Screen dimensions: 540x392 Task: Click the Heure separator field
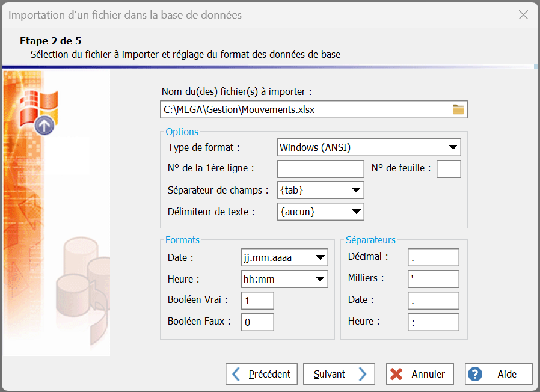(x=433, y=322)
